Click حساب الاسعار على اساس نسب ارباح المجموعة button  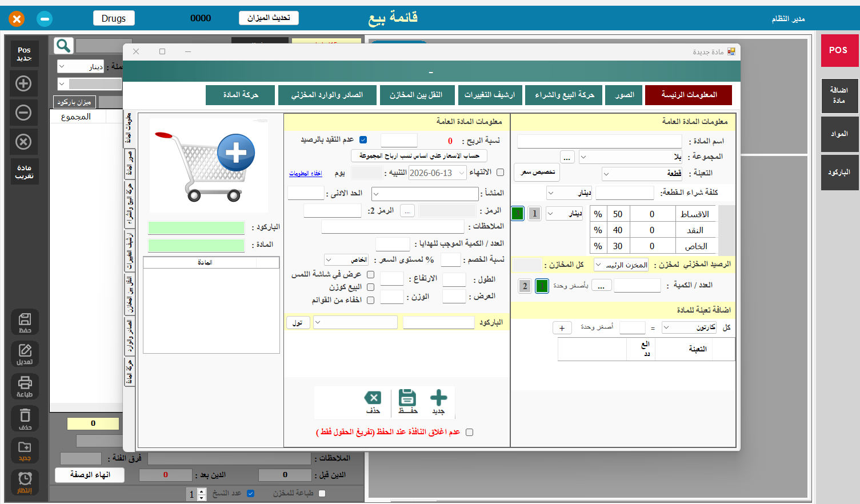[x=419, y=155]
